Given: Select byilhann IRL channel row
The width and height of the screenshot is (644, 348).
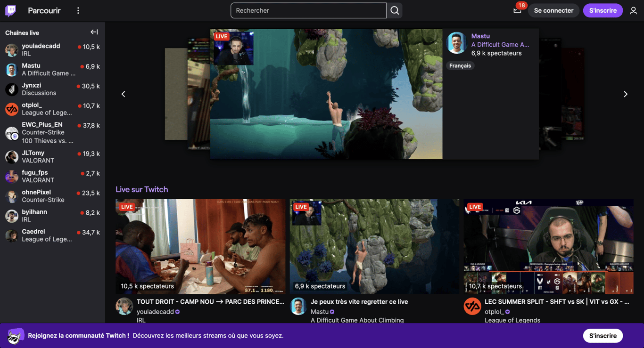Looking at the screenshot, I should click(x=52, y=216).
